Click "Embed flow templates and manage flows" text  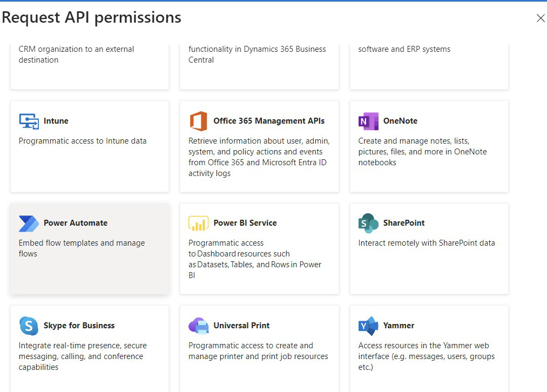82,248
